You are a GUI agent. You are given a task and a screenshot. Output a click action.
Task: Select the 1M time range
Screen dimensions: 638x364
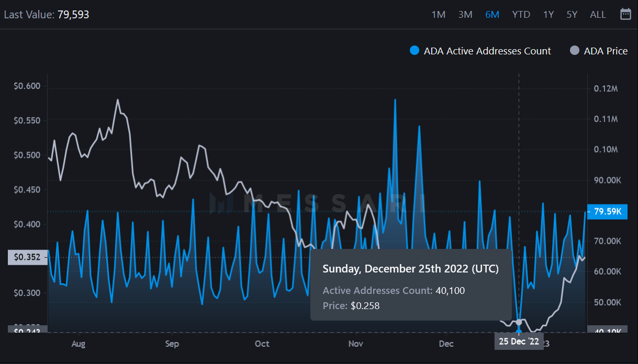point(439,15)
